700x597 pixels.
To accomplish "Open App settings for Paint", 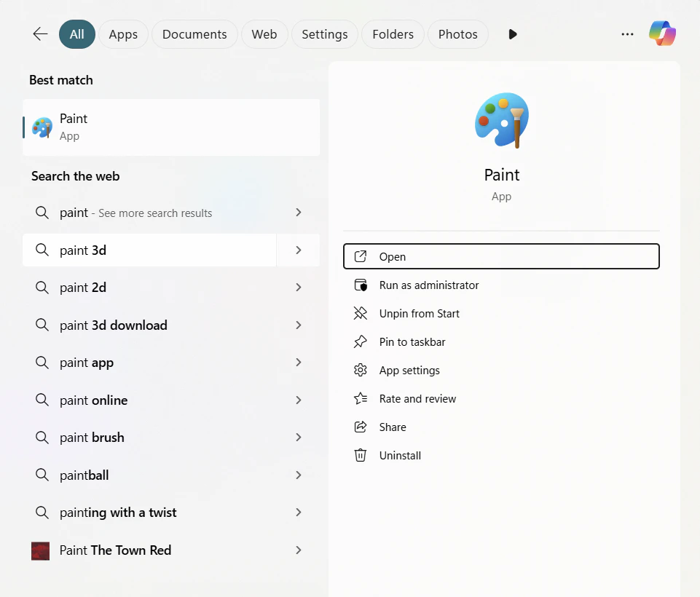I will point(501,371).
